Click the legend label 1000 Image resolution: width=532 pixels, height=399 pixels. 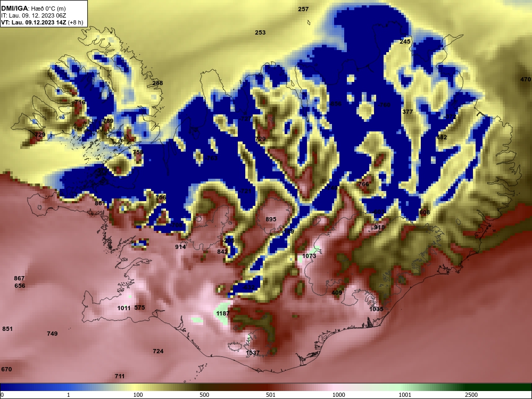click(338, 395)
